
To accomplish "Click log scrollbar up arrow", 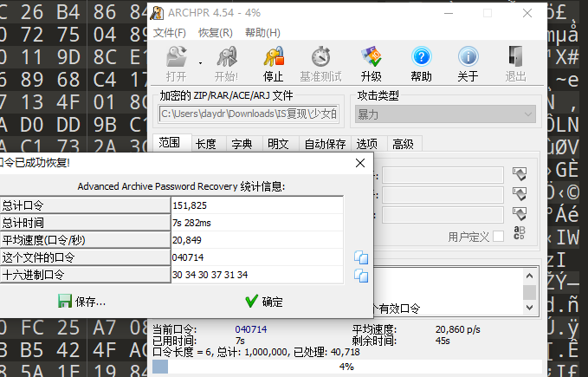I will click(529, 276).
